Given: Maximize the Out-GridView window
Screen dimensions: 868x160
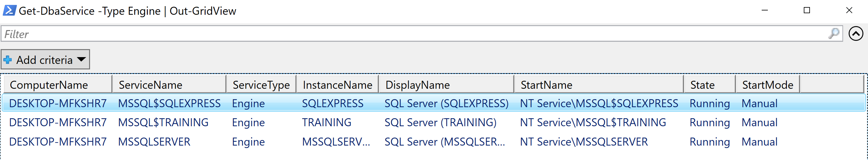Looking at the screenshot, I should click(807, 10).
